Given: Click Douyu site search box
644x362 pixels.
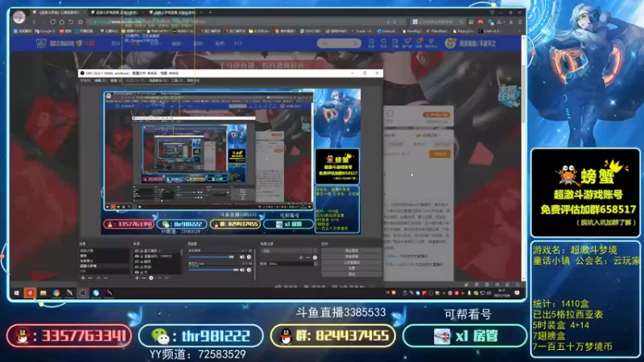Looking at the screenshot, I should [x=339, y=43].
